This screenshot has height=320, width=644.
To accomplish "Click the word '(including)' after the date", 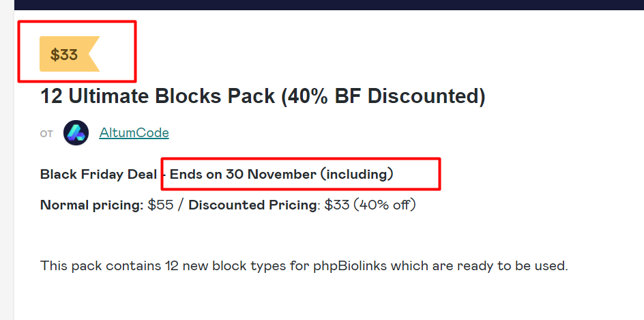I will [x=357, y=174].
